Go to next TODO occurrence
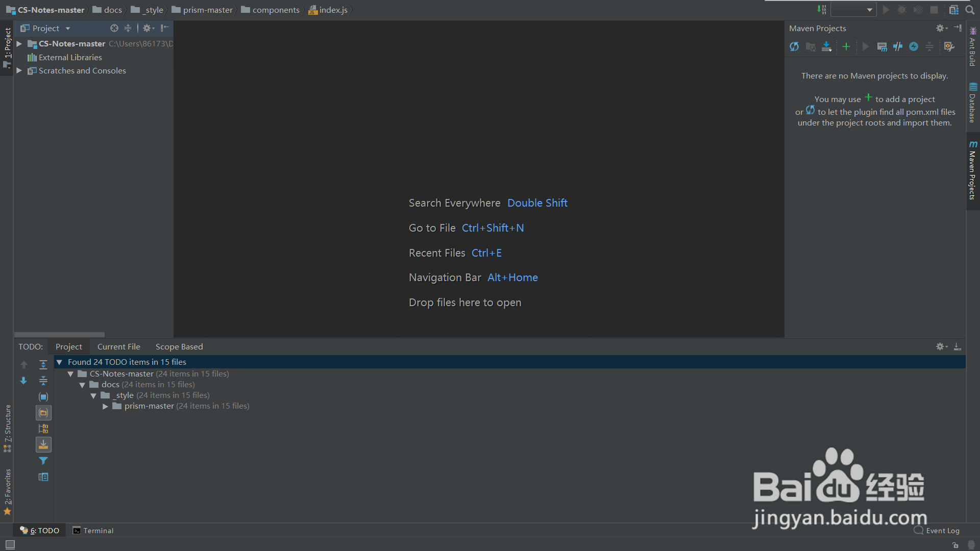Image resolution: width=980 pixels, height=551 pixels. pos(23,381)
